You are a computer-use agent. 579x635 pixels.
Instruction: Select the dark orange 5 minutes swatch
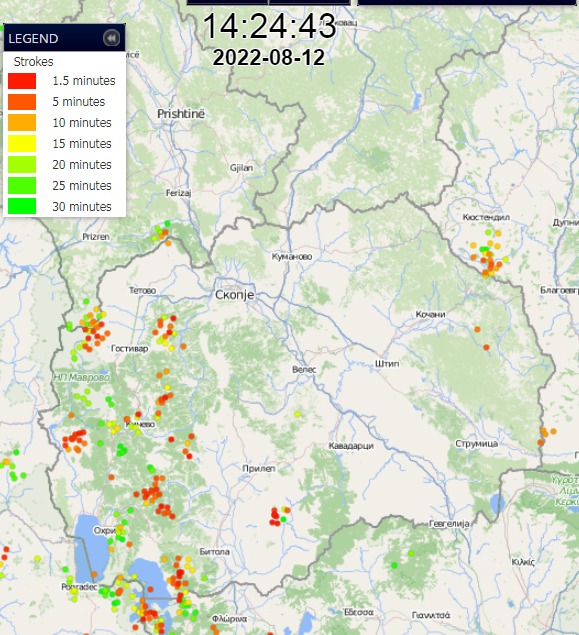pos(22,102)
